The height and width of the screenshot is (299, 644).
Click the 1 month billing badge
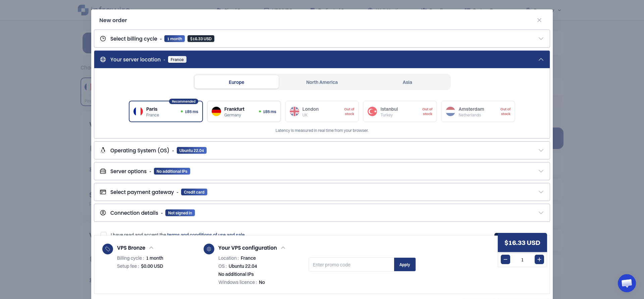pyautogui.click(x=175, y=39)
